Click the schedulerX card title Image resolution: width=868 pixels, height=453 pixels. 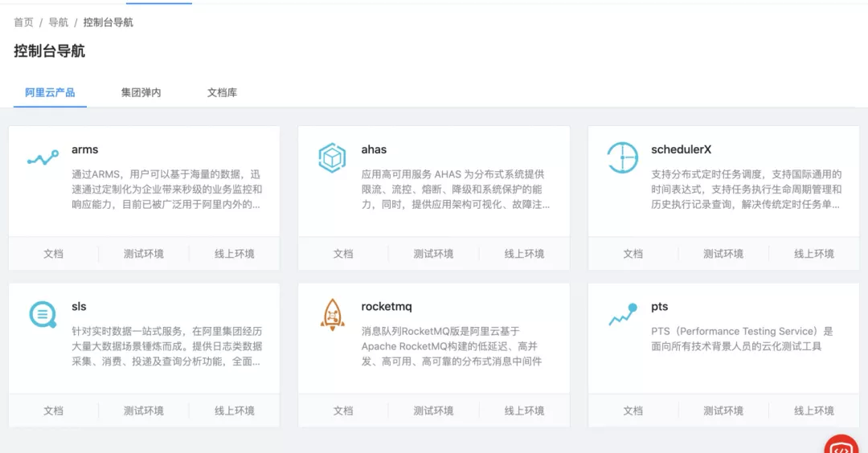681,149
